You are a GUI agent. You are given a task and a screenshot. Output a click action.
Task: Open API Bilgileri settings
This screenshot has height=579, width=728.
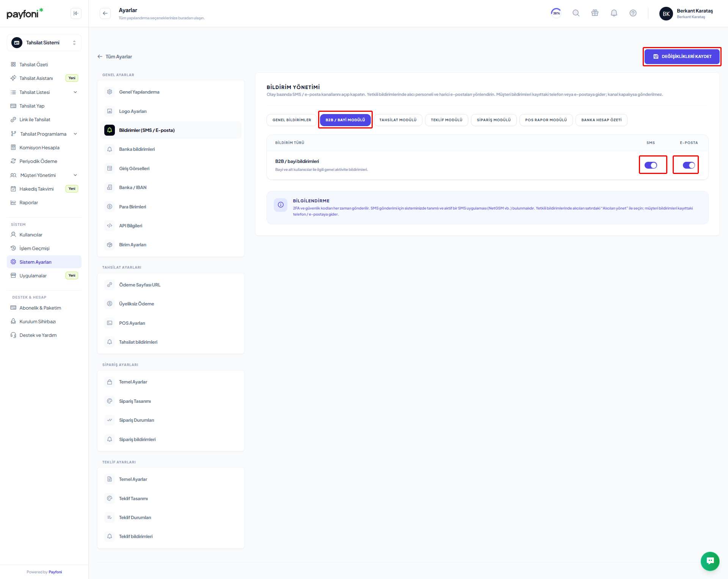pyautogui.click(x=171, y=225)
